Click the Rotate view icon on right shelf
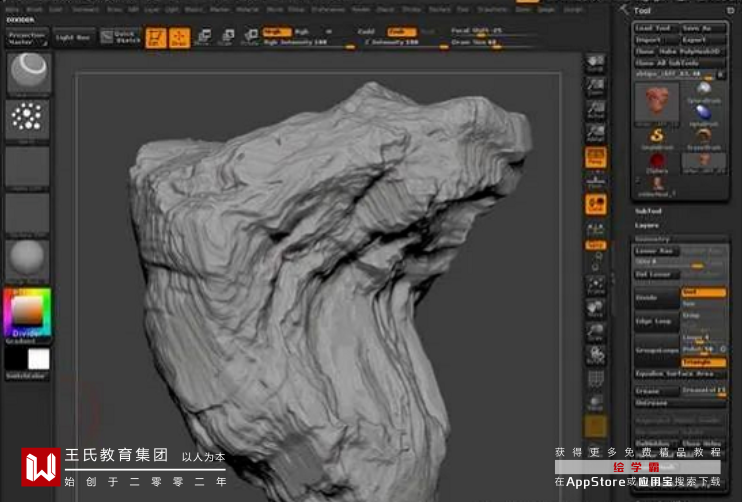 point(595,355)
